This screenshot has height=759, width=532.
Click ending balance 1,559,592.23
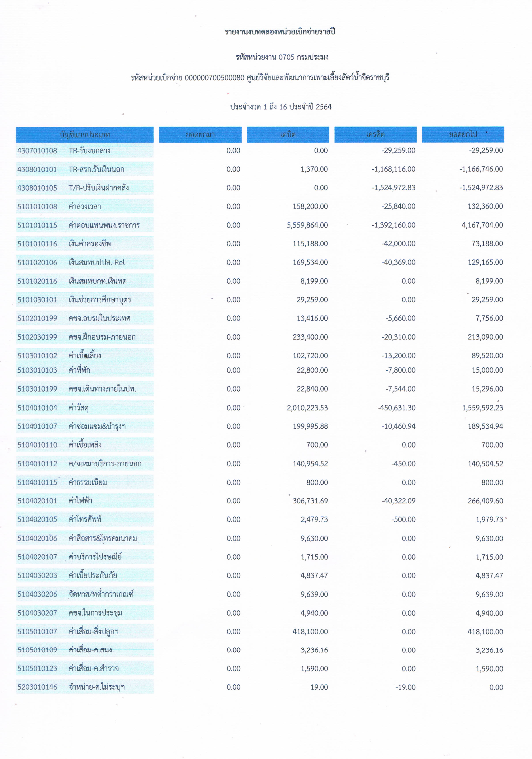pyautogui.click(x=483, y=408)
